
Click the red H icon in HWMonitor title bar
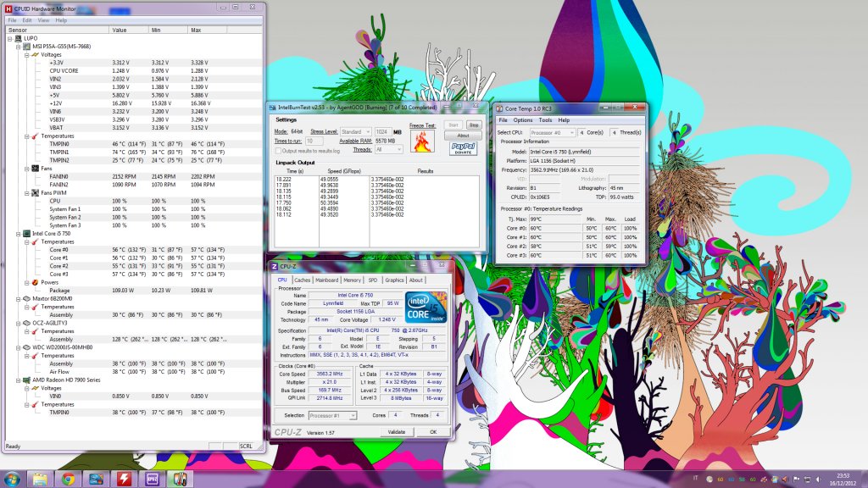pos(8,8)
